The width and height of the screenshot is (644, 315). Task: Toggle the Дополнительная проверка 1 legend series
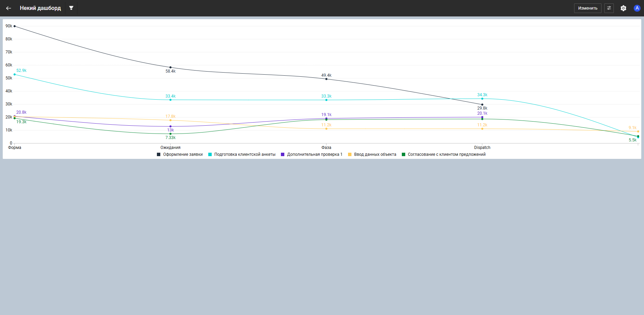tap(312, 154)
